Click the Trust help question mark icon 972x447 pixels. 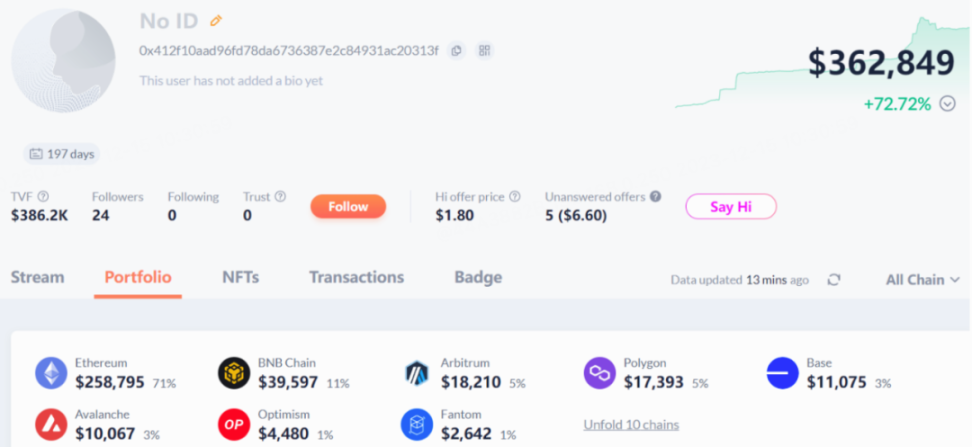pyautogui.click(x=280, y=197)
